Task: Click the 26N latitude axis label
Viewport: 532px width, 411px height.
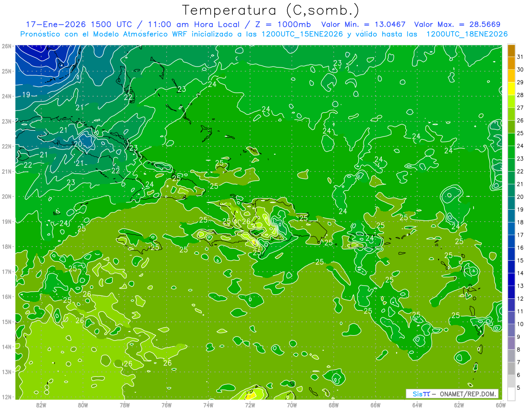Action: click(6, 46)
